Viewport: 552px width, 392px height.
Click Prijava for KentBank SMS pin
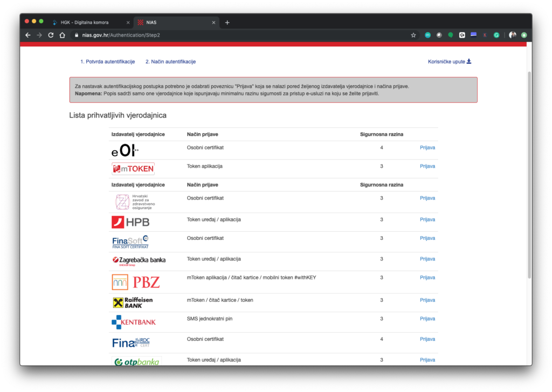tap(427, 319)
